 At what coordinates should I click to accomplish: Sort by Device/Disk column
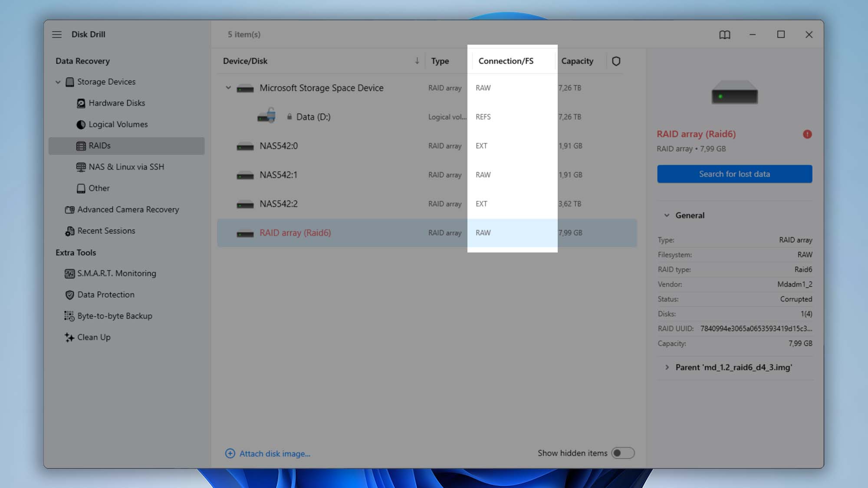[245, 61]
